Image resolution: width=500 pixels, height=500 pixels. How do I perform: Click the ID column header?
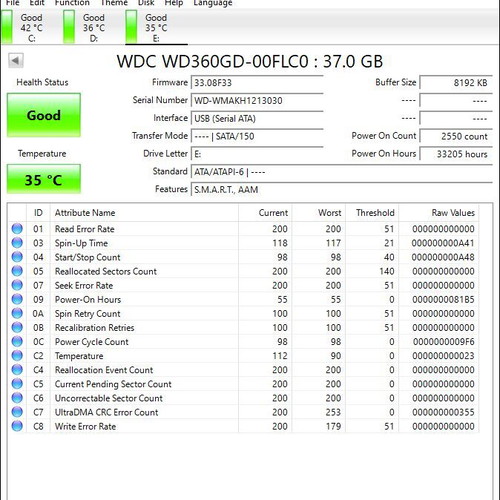tap(38, 213)
